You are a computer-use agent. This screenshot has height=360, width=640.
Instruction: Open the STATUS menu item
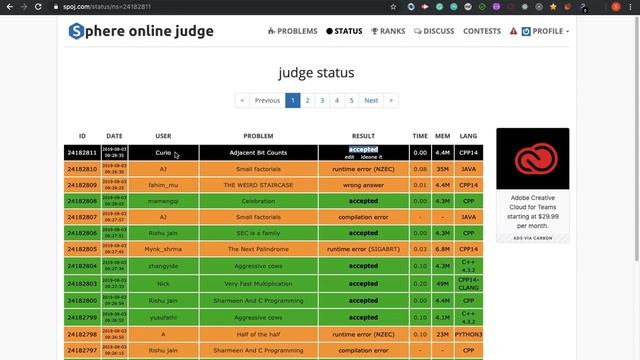pyautogui.click(x=344, y=31)
